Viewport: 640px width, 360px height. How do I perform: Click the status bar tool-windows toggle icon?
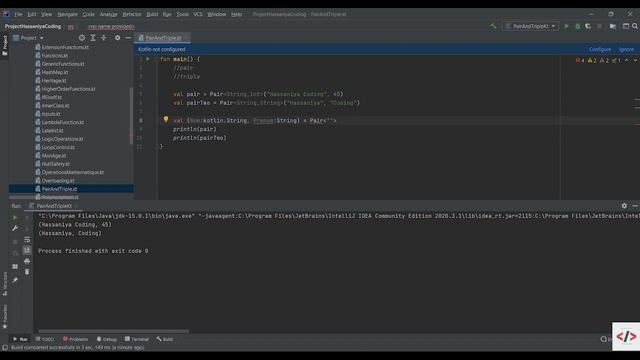(x=5, y=347)
